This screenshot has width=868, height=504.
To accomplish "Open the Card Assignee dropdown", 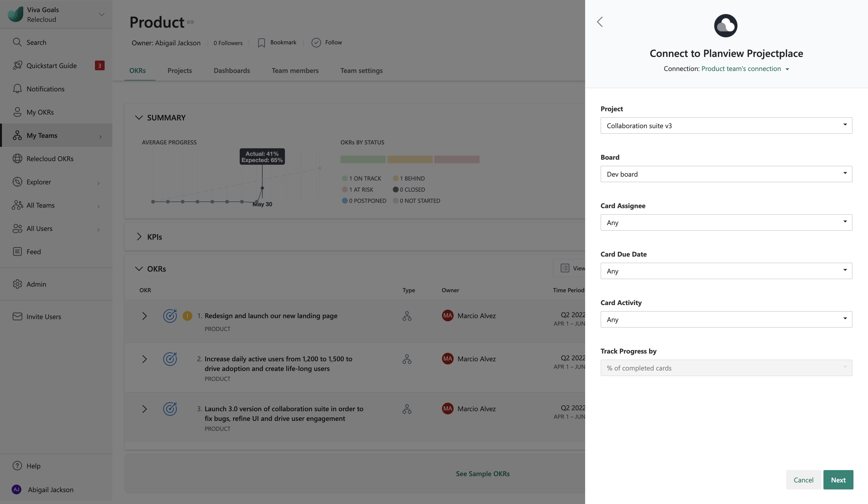I will 726,223.
